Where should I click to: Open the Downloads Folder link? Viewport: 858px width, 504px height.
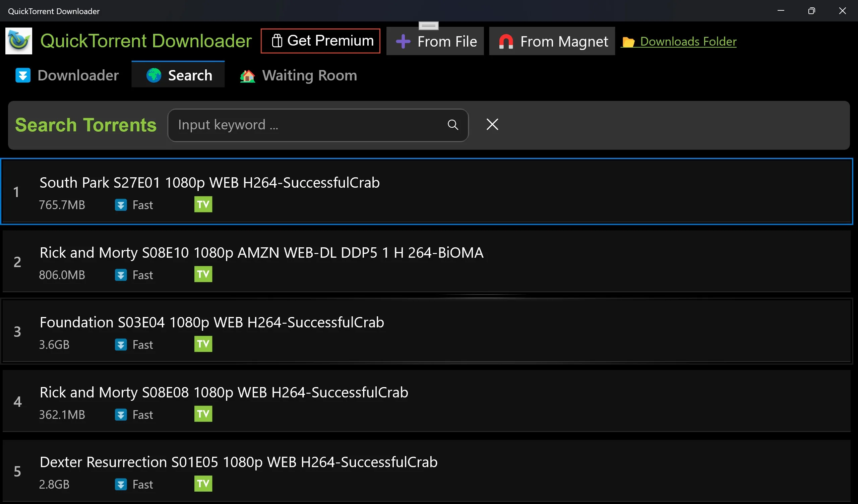point(679,41)
